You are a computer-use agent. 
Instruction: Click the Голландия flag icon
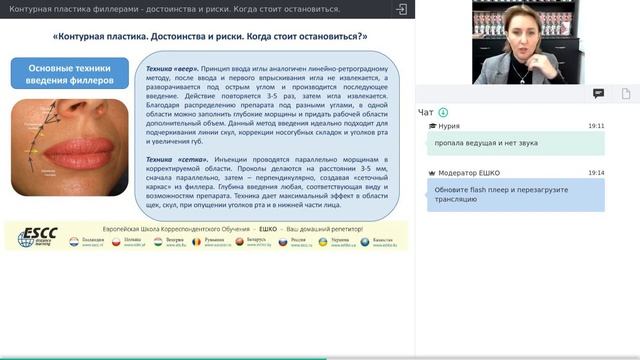74,242
